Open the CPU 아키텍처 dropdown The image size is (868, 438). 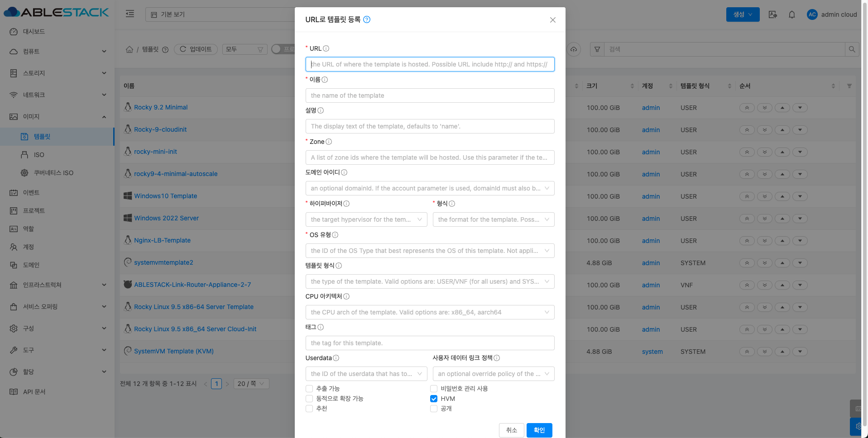[430, 312]
